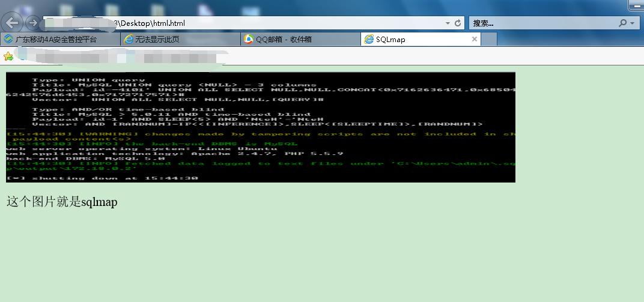Click the browser Forward arrow button

pos(32,23)
